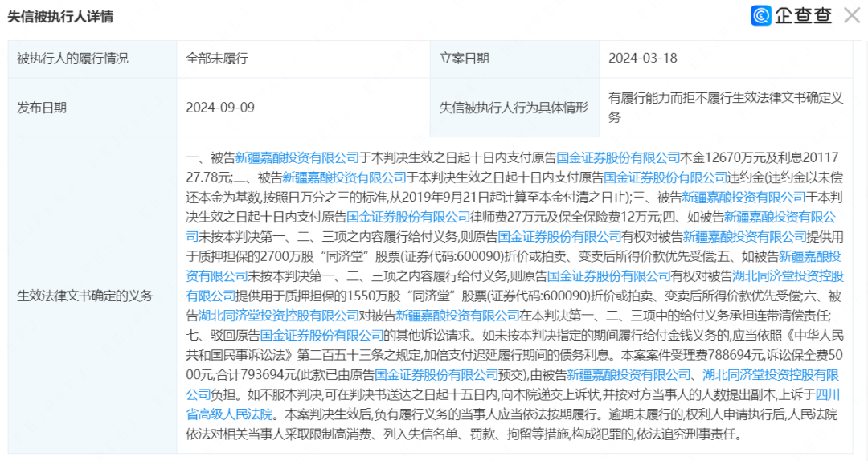Open 新疆嘉酿投资有限公司 link before 提供用于质押担保的2700万股
This screenshot has height=461, width=868.
coord(744,237)
